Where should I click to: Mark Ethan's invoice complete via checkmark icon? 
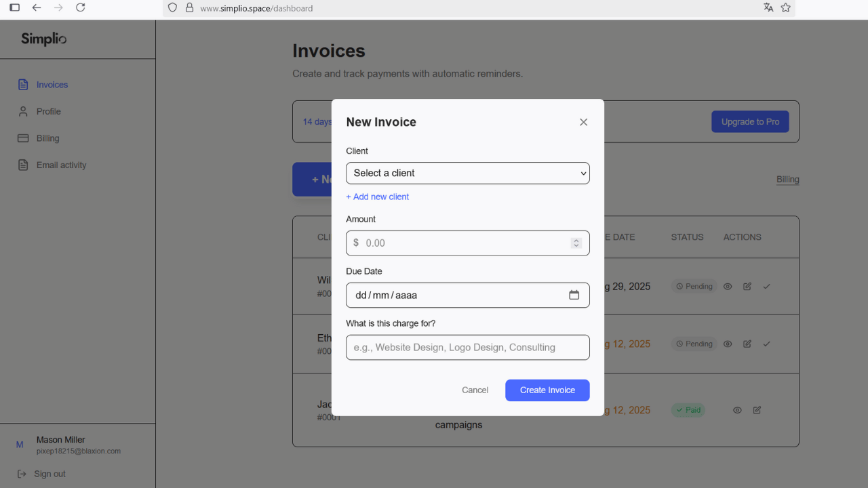click(767, 344)
